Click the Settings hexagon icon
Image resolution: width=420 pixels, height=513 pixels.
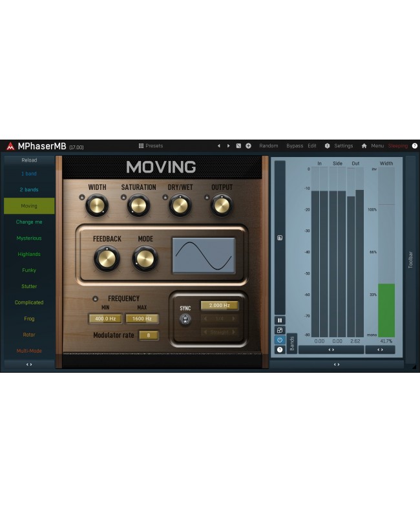327,145
